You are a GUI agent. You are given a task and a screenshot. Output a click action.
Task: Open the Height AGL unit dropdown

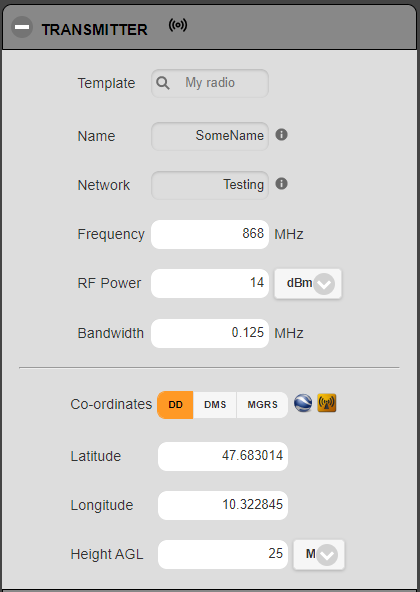coord(319,554)
